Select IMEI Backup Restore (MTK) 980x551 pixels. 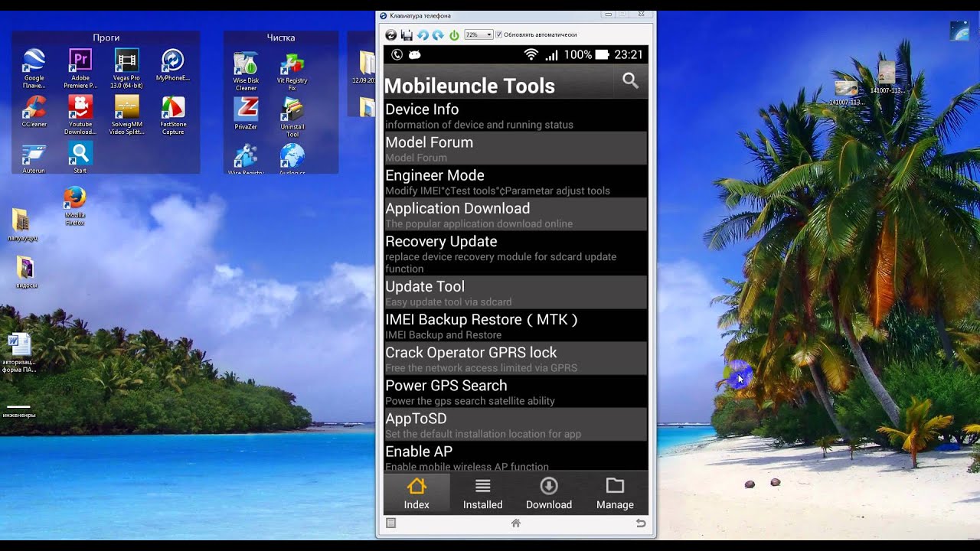click(x=515, y=325)
